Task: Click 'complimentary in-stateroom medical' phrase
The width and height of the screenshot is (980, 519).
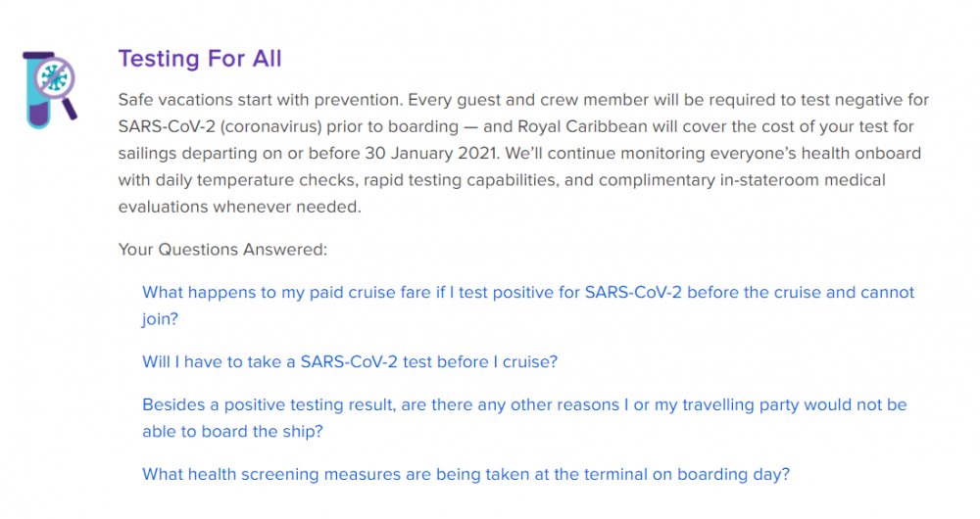Action: (x=742, y=180)
